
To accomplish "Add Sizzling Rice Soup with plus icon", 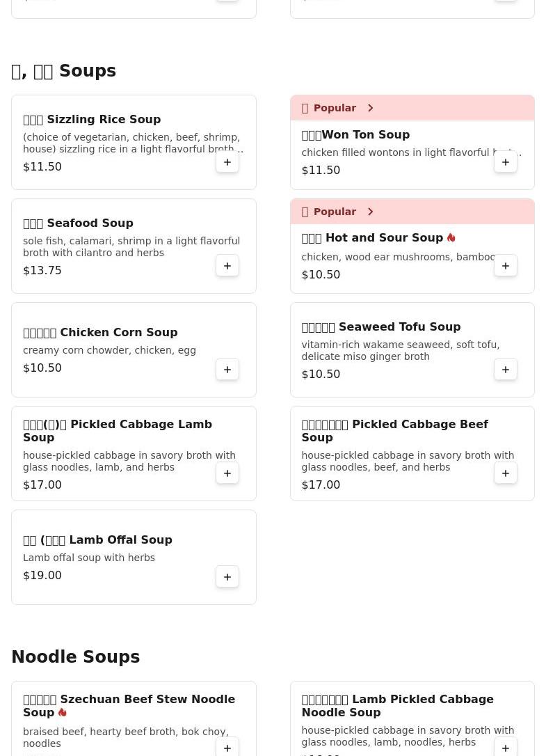I will pyautogui.click(x=227, y=162).
